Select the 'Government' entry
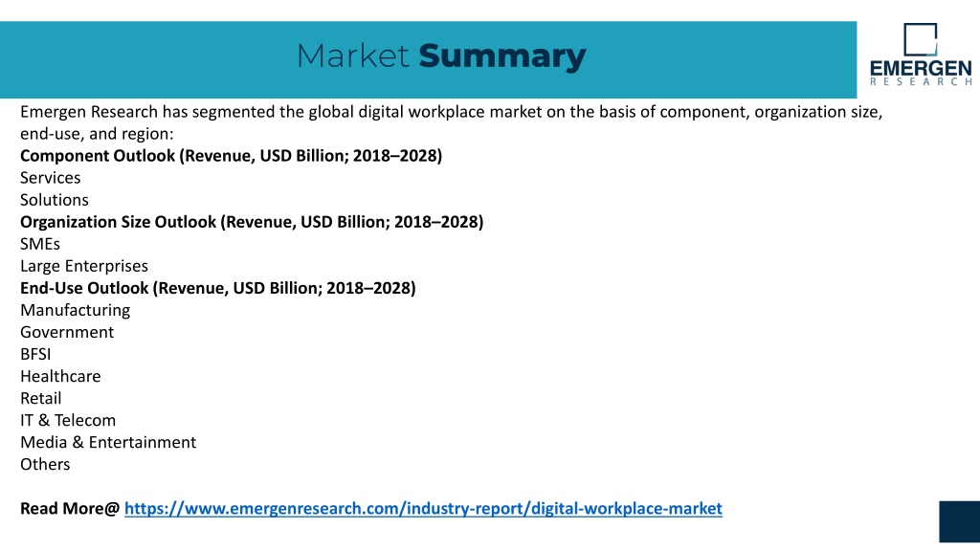Viewport: 980px width, 551px height. [x=67, y=332]
